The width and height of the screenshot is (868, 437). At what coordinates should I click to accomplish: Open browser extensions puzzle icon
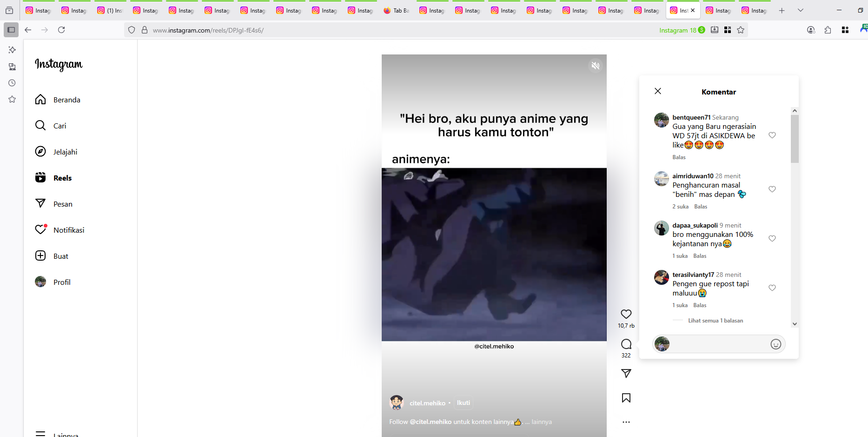(828, 30)
